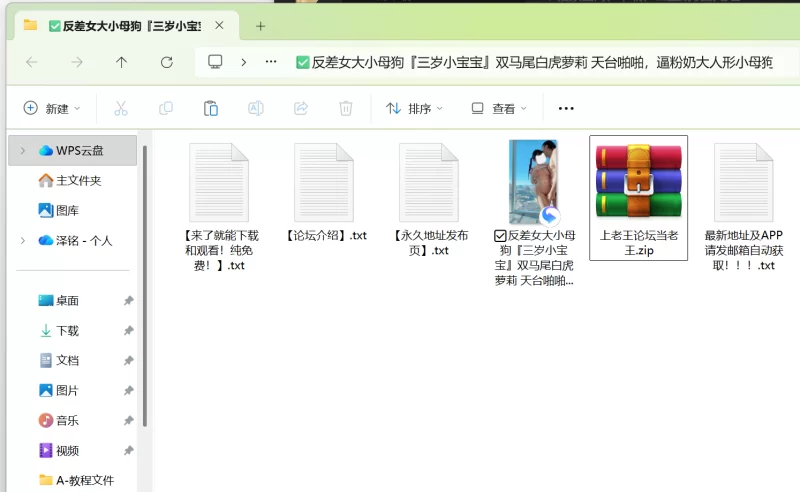
Task: Open a new tab with plus button
Action: pyautogui.click(x=261, y=25)
